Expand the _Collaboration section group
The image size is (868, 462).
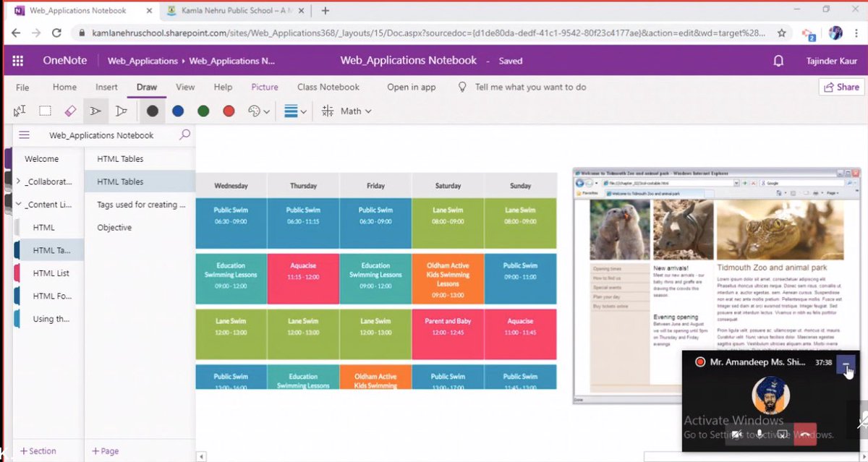click(x=18, y=181)
